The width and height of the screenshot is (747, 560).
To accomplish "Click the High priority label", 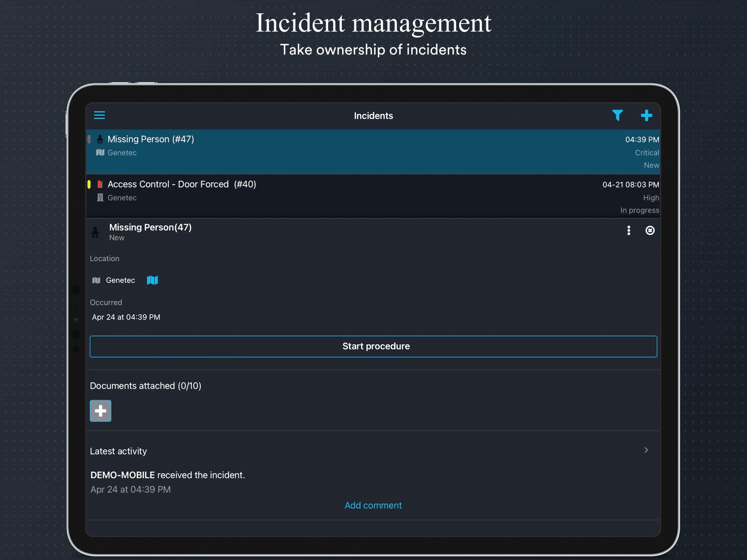I will click(x=651, y=198).
